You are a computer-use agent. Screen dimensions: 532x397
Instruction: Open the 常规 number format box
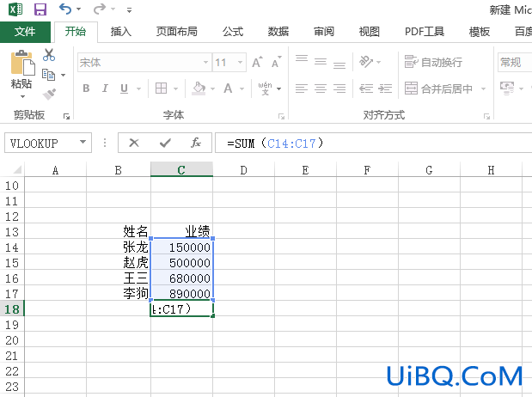click(x=514, y=63)
